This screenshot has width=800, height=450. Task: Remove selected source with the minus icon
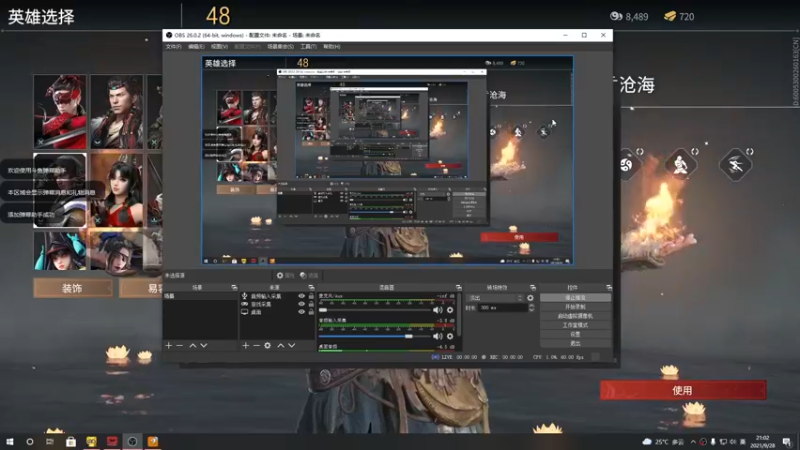(x=256, y=345)
